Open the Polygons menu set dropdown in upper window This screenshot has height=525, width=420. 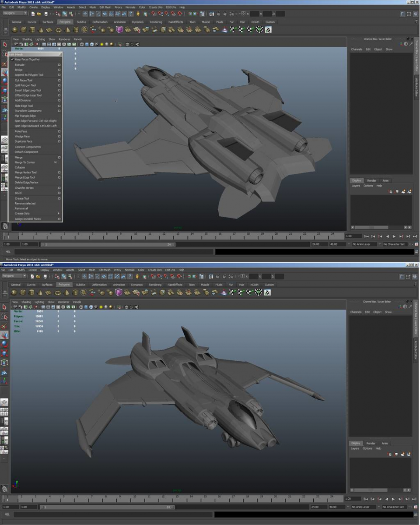point(15,13)
